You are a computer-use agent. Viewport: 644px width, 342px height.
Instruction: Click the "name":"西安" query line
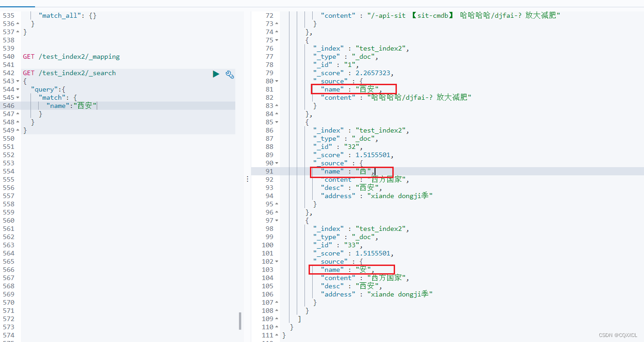[71, 106]
